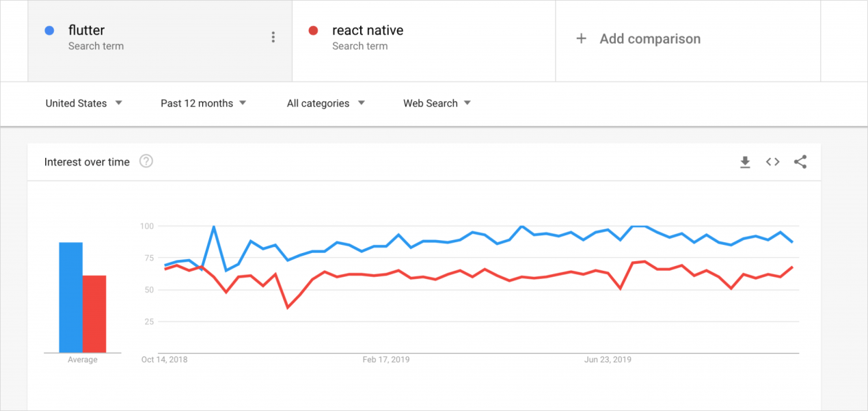Open the Past 12 months dropdown
This screenshot has width=868, height=411.
[204, 103]
